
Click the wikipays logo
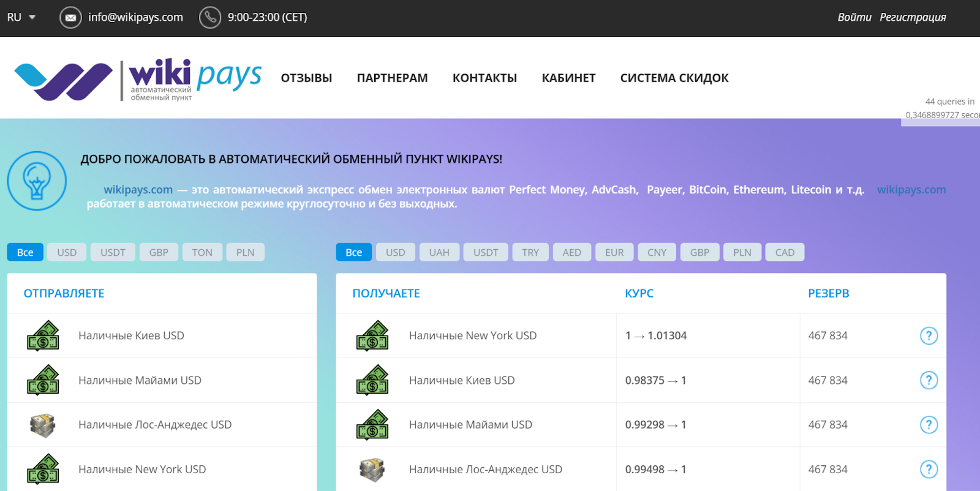(x=138, y=80)
